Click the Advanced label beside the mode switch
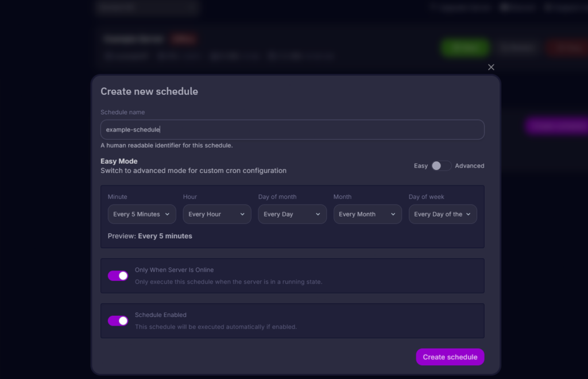 [470, 165]
